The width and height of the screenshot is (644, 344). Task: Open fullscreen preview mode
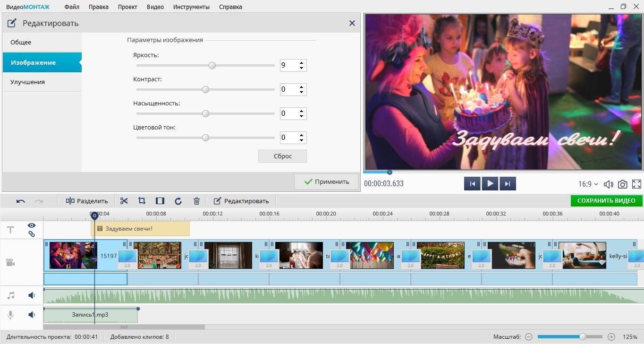point(636,184)
